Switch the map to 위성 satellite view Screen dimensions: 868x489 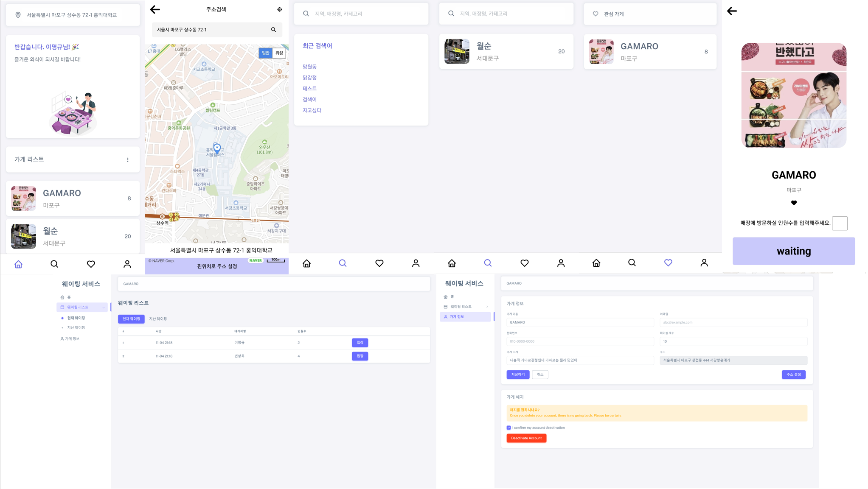click(280, 53)
